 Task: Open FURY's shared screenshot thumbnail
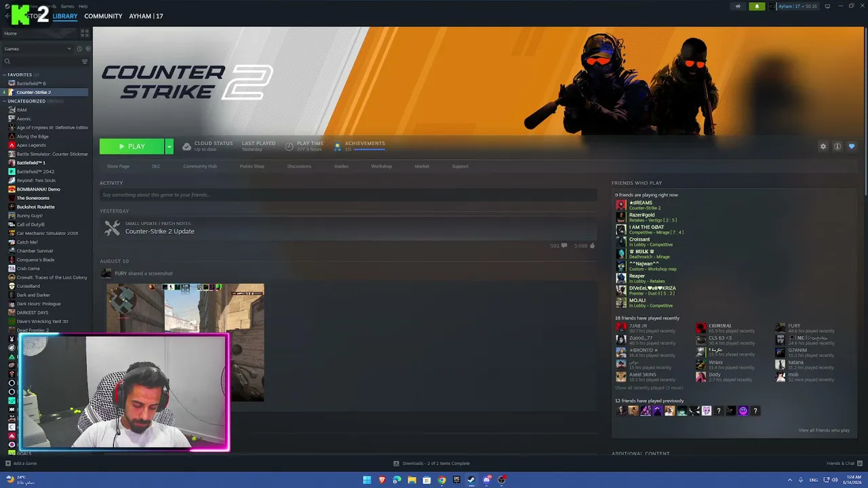click(x=185, y=342)
